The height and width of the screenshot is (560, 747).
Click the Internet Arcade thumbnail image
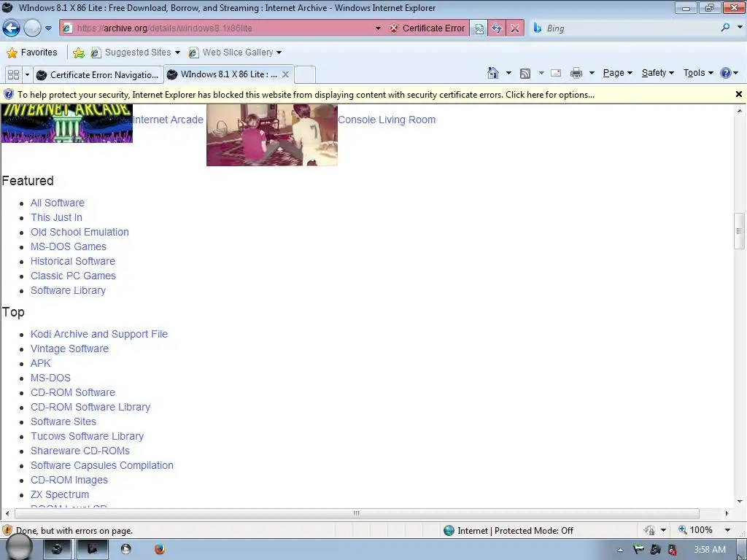coord(66,123)
